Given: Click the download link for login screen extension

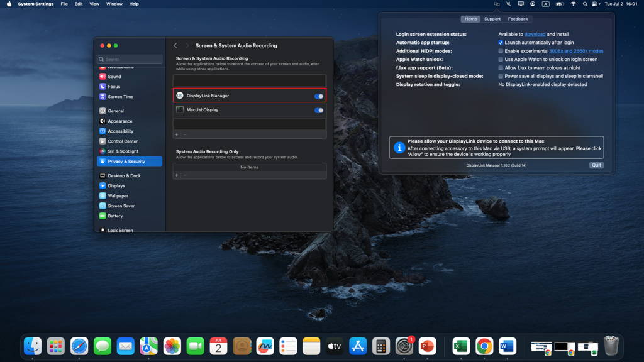Looking at the screenshot, I should (535, 35).
